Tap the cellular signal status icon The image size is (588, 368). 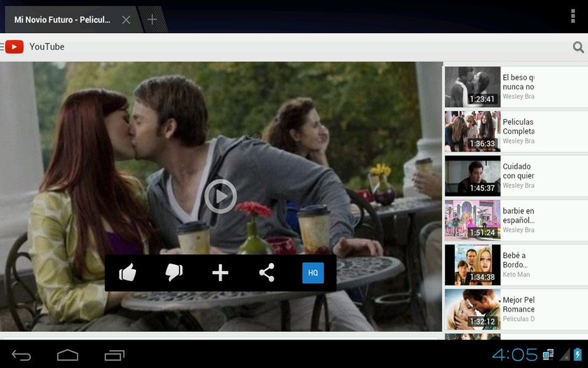click(x=565, y=355)
